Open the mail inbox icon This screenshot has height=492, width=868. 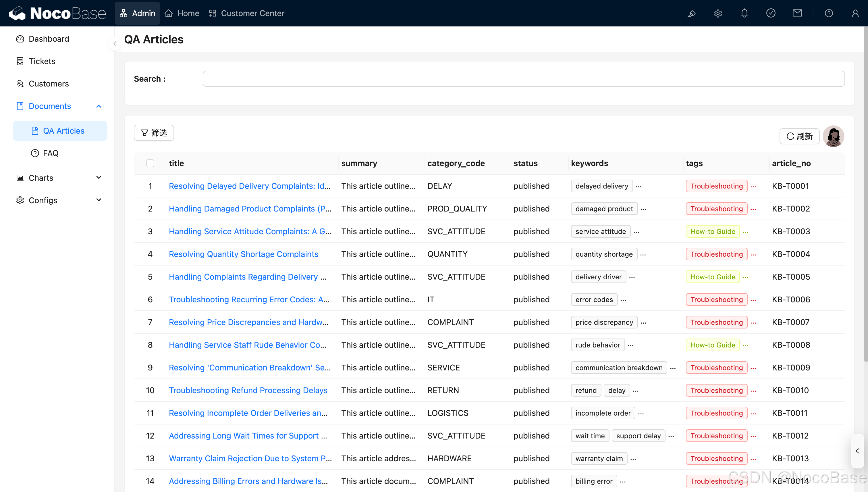click(797, 13)
